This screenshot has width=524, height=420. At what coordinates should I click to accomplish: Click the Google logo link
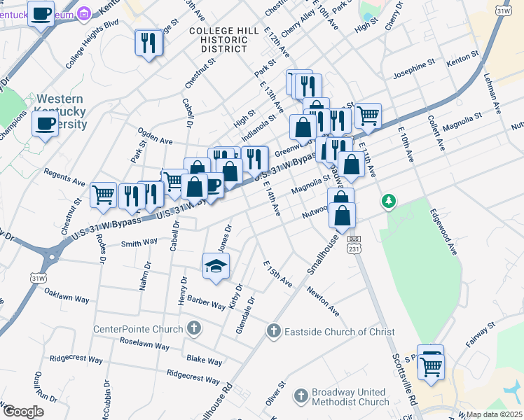(x=24, y=412)
